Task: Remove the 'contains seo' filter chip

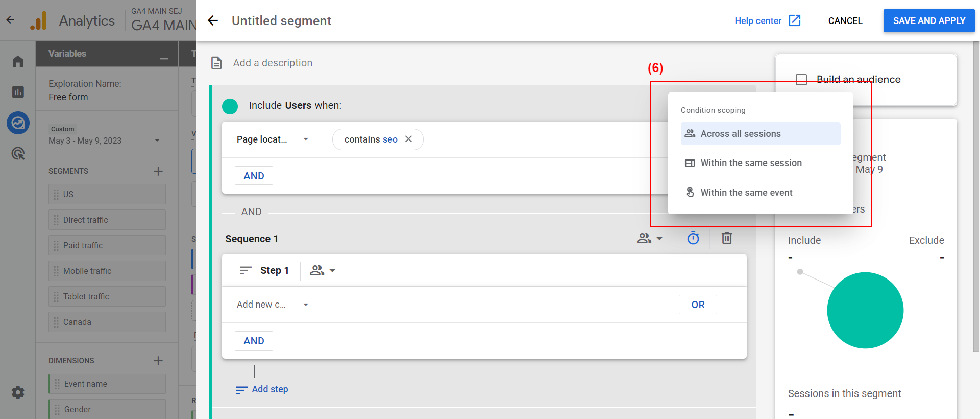Action: pyautogui.click(x=408, y=139)
